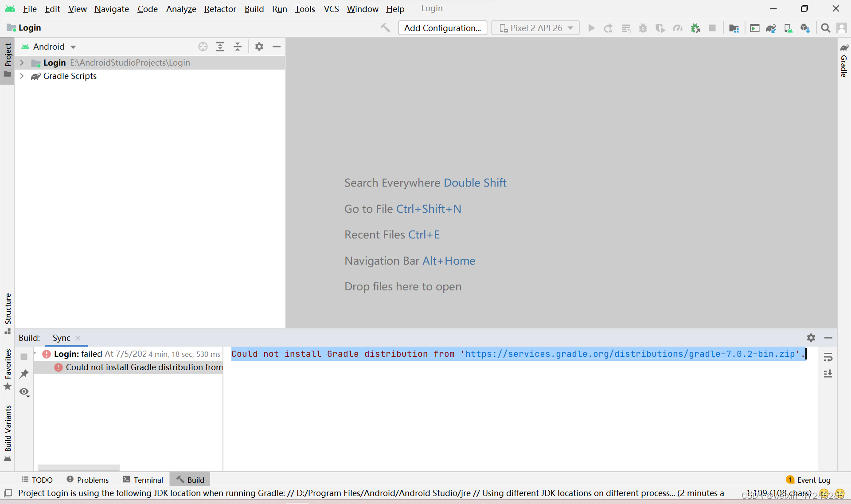Click Attach Debugger to Android Process icon
The height and width of the screenshot is (504, 851).
point(695,28)
